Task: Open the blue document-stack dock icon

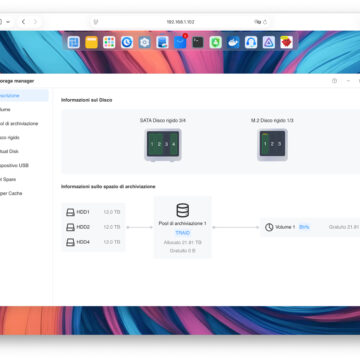Action: [x=162, y=42]
